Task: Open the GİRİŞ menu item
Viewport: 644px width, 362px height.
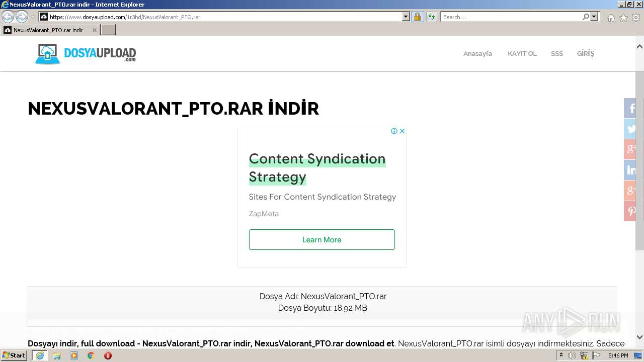Action: point(585,53)
